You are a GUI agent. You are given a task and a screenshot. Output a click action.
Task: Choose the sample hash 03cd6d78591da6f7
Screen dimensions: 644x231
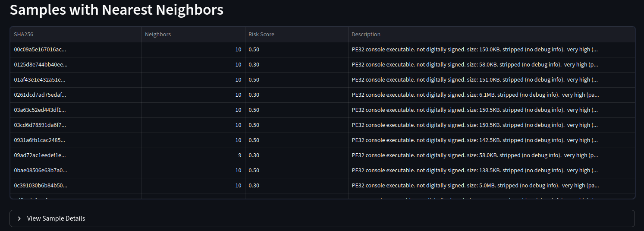40,125
